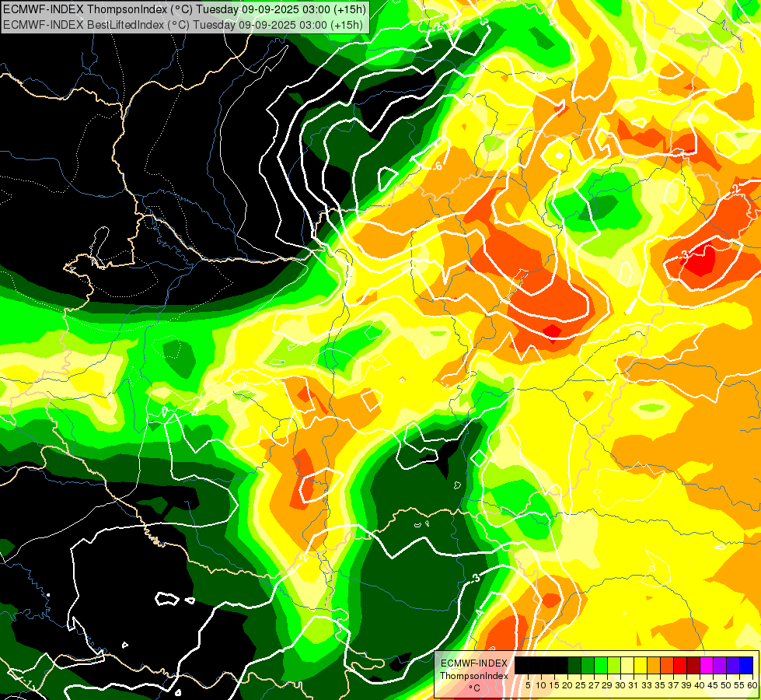The width and height of the screenshot is (761, 700).
Task: Pick the medium green 25-27 legend swatch
Action: tap(588, 665)
